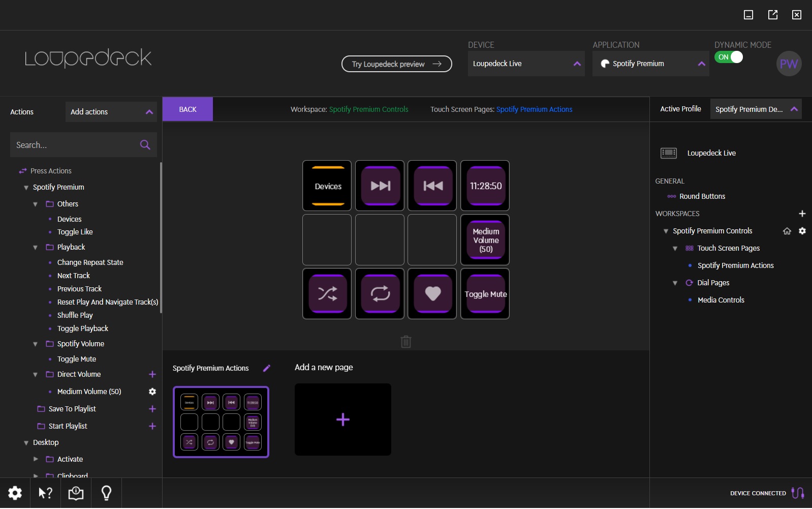Open the Active Profile dropdown
The height and width of the screenshot is (509, 812).
tap(756, 109)
